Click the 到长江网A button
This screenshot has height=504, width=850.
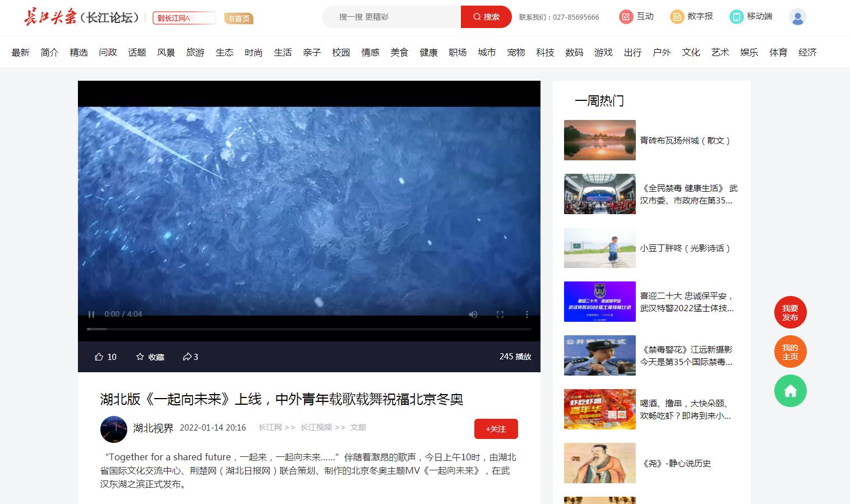(x=184, y=18)
